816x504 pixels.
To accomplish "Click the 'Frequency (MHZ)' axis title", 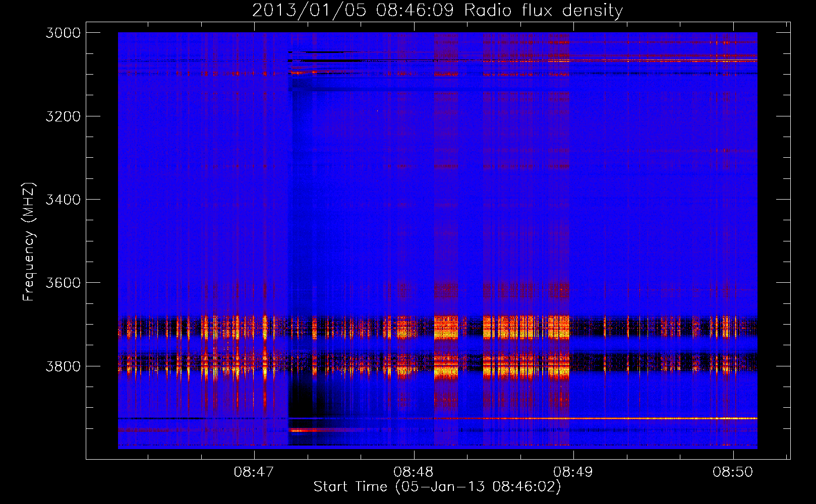I will (29, 242).
